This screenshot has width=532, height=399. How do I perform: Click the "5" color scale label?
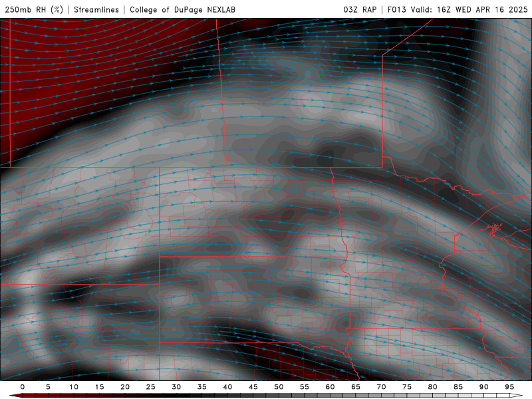click(48, 387)
